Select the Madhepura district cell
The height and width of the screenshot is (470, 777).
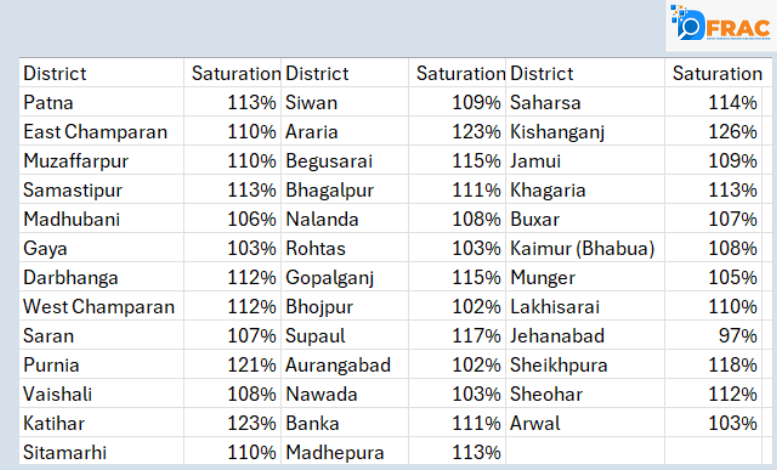pos(335,453)
